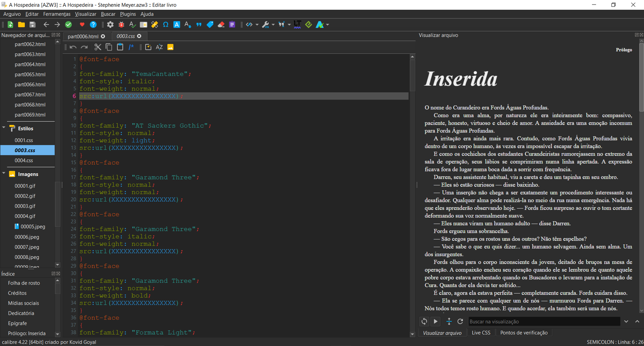Viewport: 644px width, 346px height.
Task: Click the new file icon with green plus
Action: click(x=10, y=25)
